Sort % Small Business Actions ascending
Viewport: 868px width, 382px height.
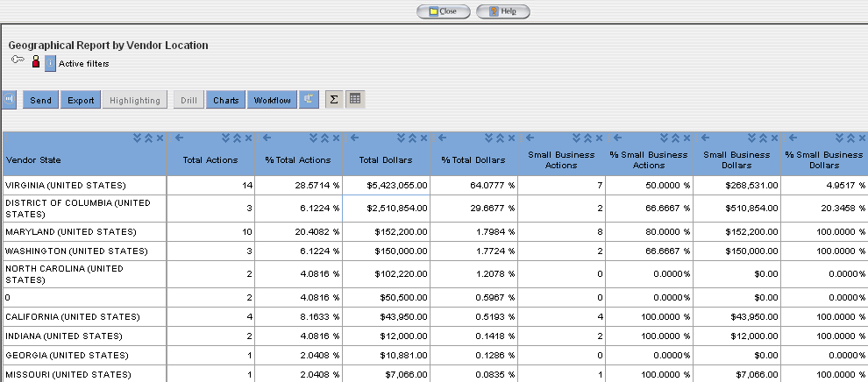(675, 138)
